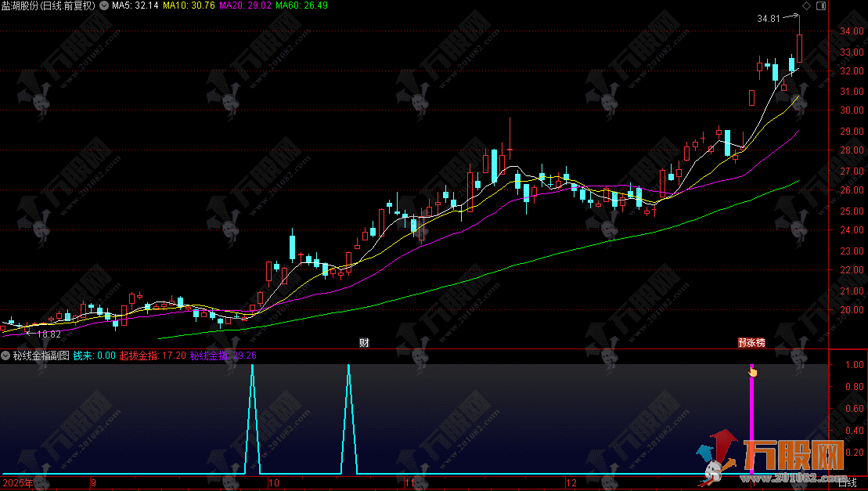Click the magenta MA20 indicator label

click(243, 5)
